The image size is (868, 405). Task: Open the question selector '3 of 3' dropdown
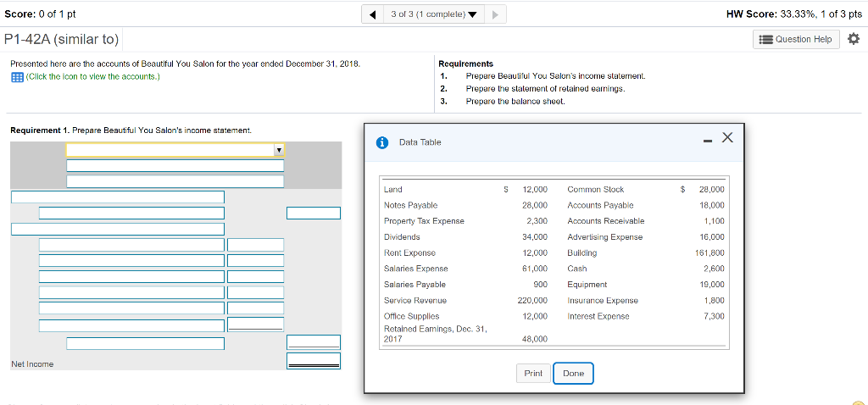pyautogui.click(x=434, y=14)
